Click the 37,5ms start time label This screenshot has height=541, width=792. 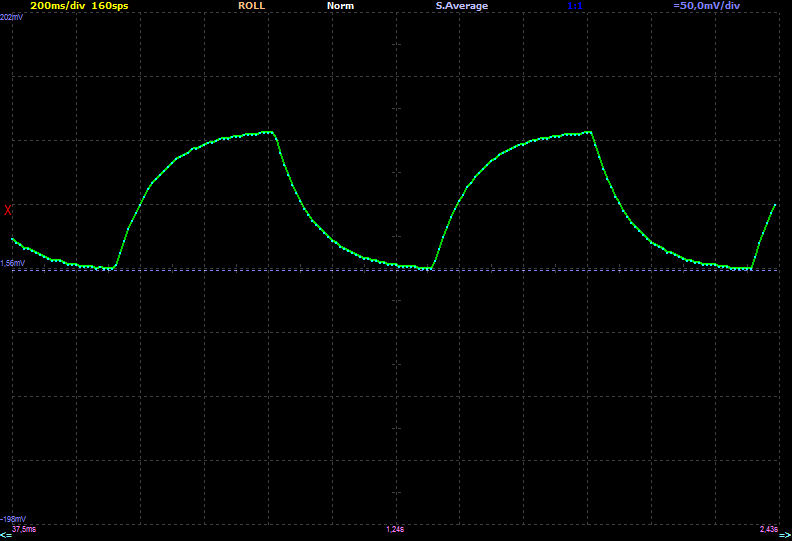[x=24, y=529]
